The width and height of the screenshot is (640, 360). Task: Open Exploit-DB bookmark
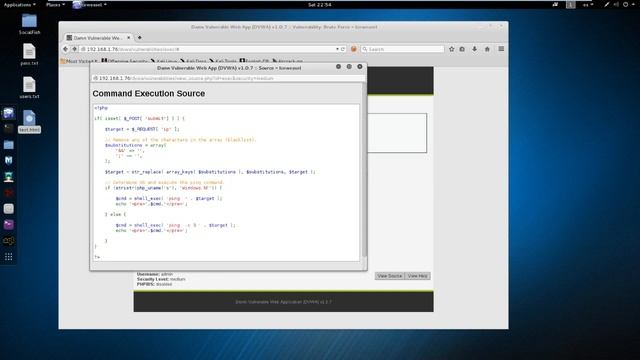tap(254, 61)
